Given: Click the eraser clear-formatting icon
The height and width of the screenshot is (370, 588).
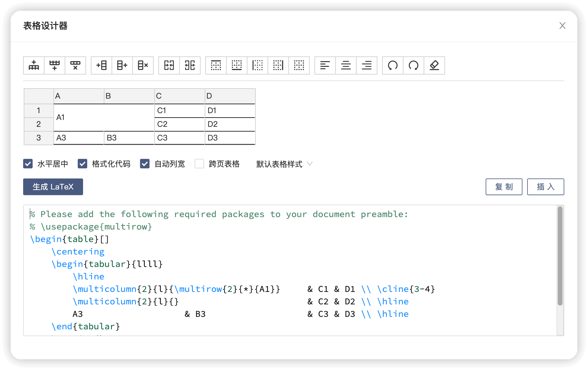Looking at the screenshot, I should [434, 65].
